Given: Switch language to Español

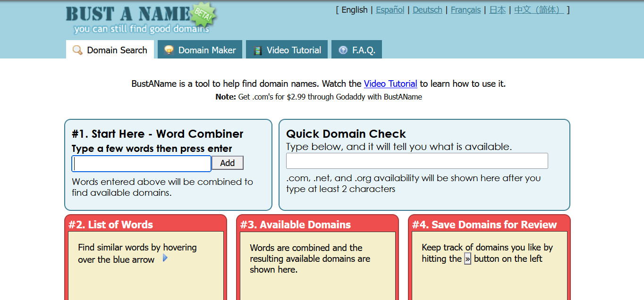Looking at the screenshot, I should (390, 10).
